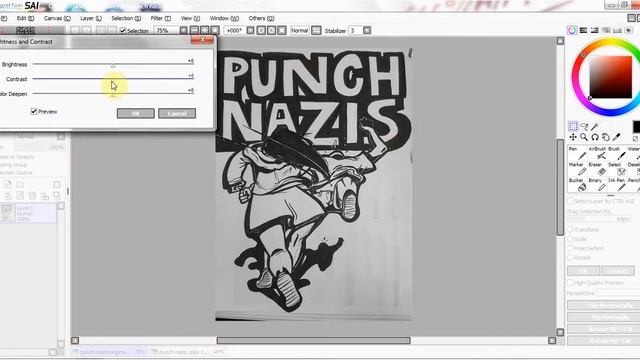The height and width of the screenshot is (360, 640).
Task: Click the Brightness slider track
Action: pos(113,64)
